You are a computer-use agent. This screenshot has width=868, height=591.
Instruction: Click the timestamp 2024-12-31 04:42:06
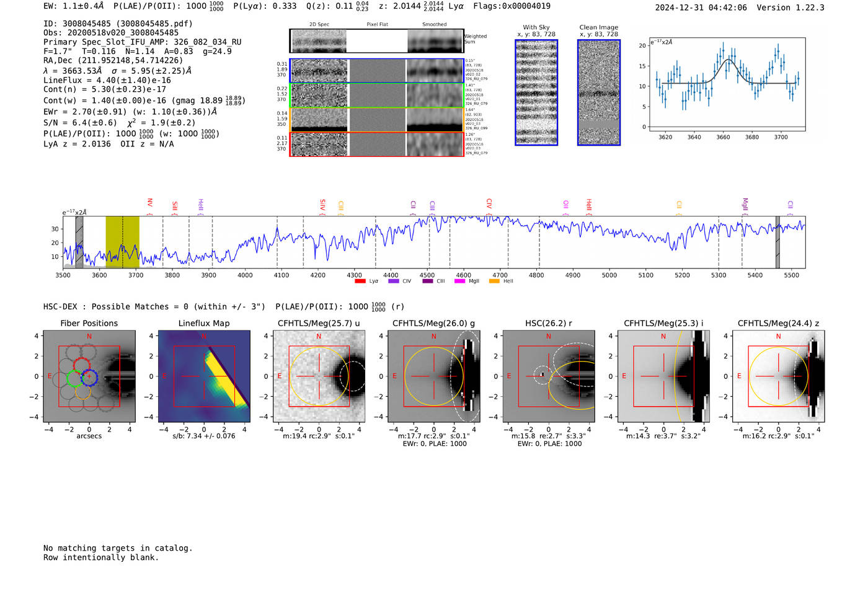click(x=701, y=7)
